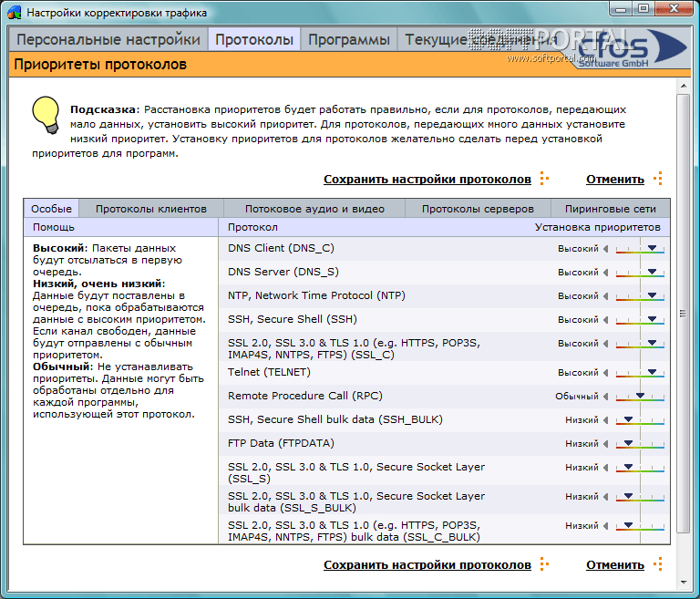Open the Персональные настройки tab
Screen dimensions: 700x599
[x=108, y=39]
